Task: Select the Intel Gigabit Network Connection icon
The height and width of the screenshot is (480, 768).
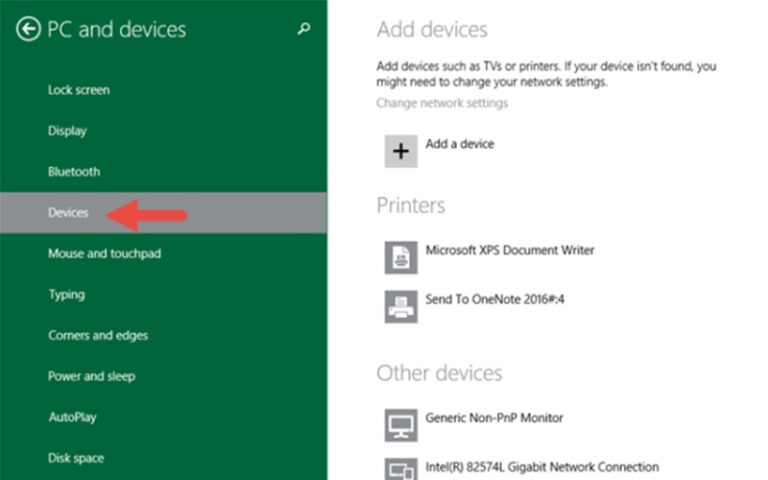Action: coord(401,469)
